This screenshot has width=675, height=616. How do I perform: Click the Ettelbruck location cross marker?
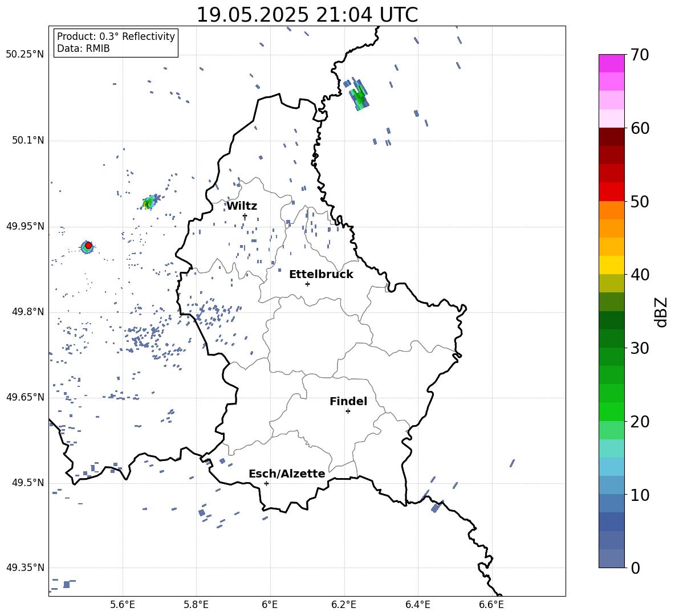[307, 284]
